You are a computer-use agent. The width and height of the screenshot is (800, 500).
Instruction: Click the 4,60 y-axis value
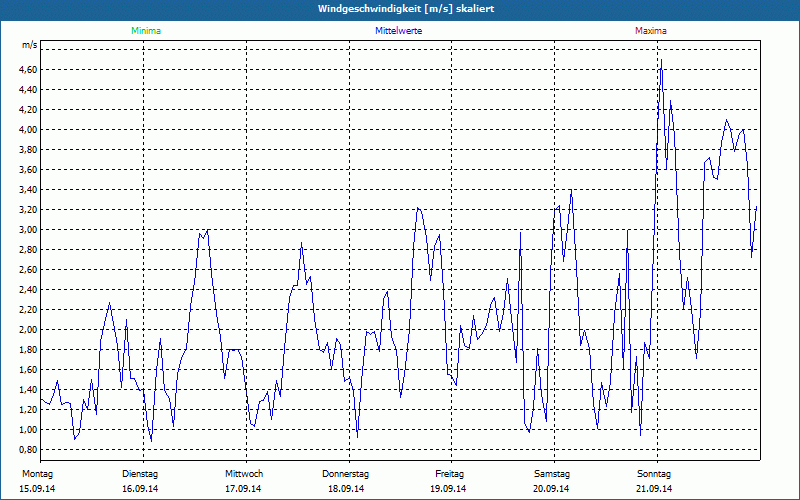click(29, 69)
